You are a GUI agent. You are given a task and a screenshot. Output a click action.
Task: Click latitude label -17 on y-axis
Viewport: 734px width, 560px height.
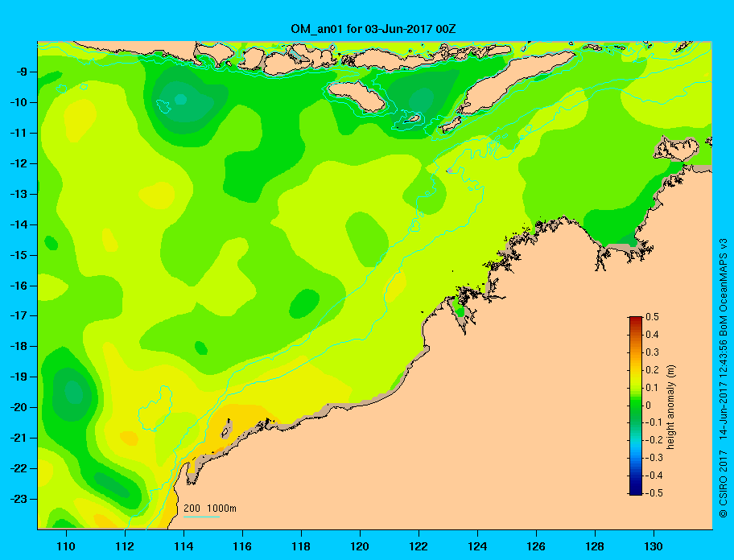pyautogui.click(x=19, y=315)
